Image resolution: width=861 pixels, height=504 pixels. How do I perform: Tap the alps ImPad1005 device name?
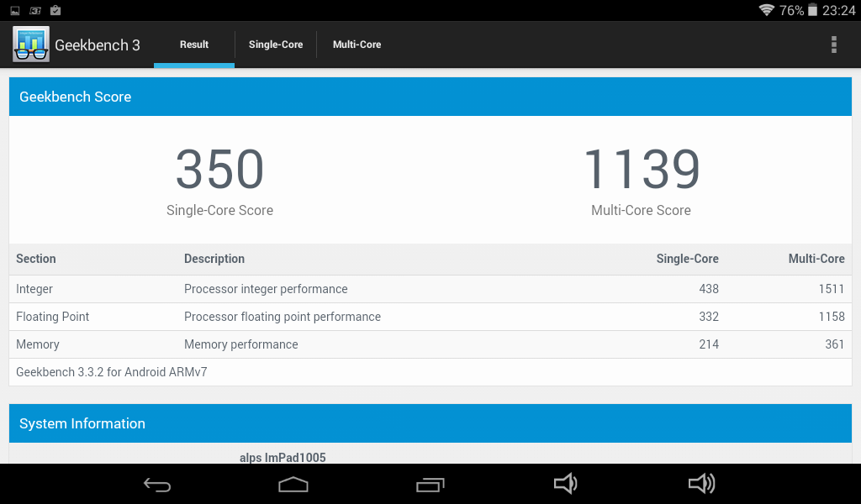click(x=283, y=458)
